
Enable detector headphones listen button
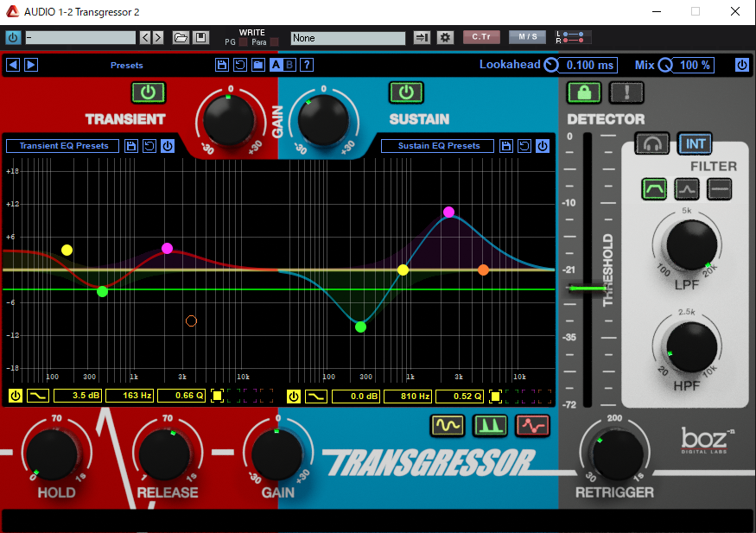point(652,143)
